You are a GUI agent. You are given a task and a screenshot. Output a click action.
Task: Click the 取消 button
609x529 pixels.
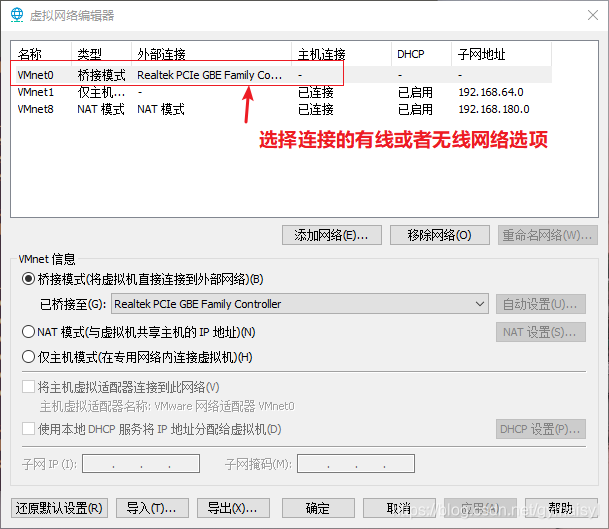click(399, 508)
